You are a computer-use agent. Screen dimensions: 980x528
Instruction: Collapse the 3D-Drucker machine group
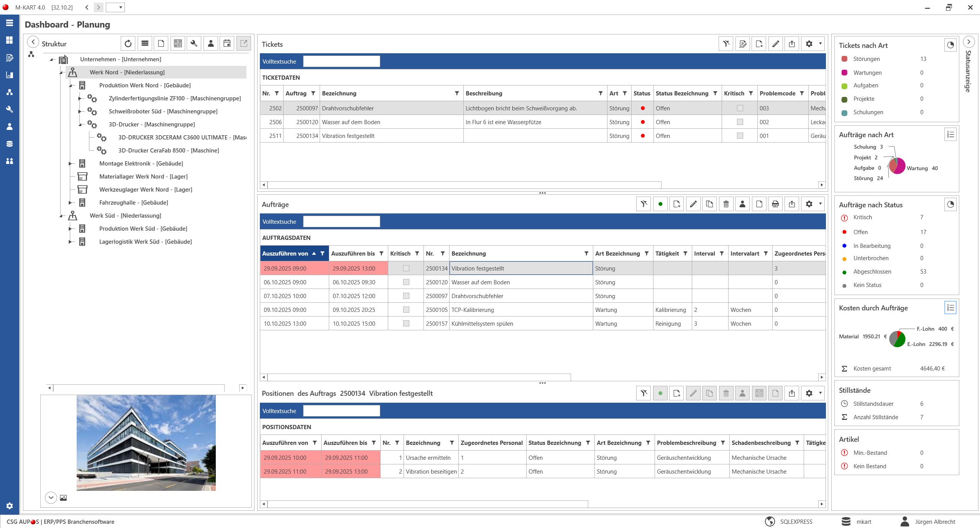(80, 125)
